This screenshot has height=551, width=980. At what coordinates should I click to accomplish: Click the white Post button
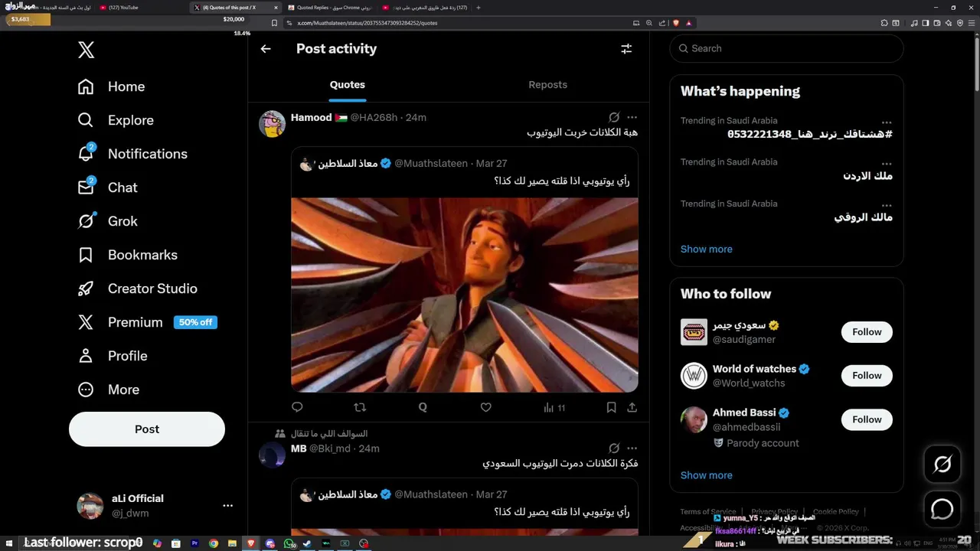tap(147, 429)
